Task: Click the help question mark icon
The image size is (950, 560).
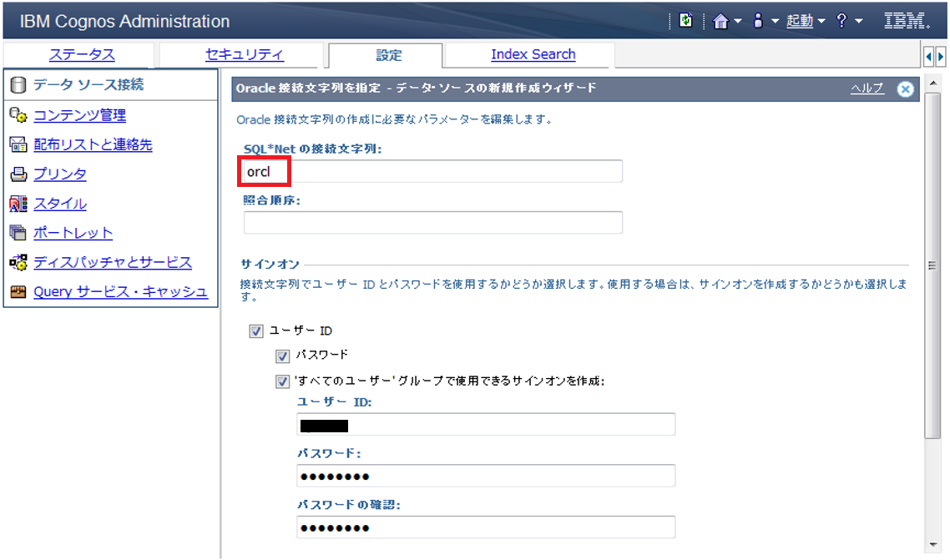Action: tap(841, 21)
